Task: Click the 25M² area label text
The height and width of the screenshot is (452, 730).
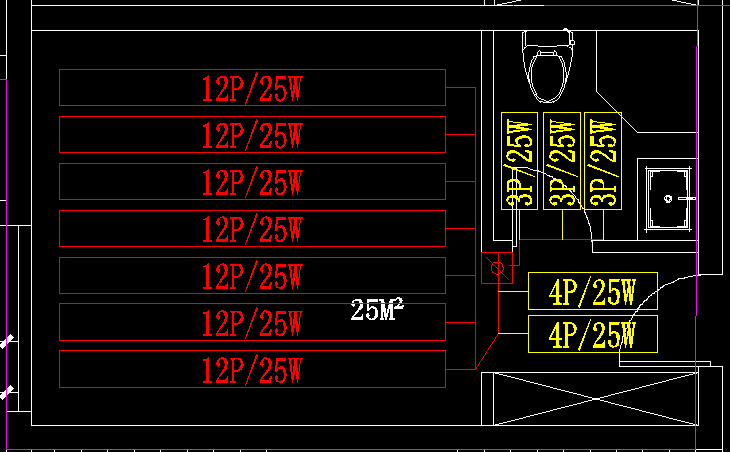Action: tap(377, 309)
